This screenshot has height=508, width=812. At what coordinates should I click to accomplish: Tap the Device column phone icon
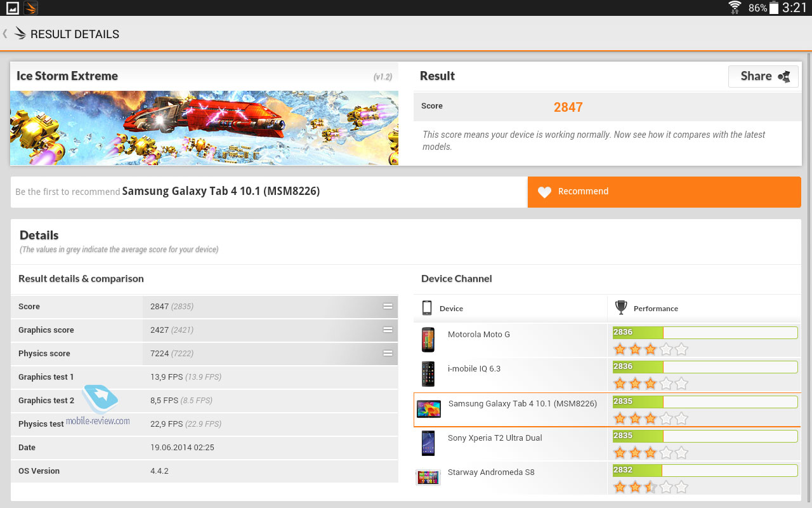click(x=427, y=308)
